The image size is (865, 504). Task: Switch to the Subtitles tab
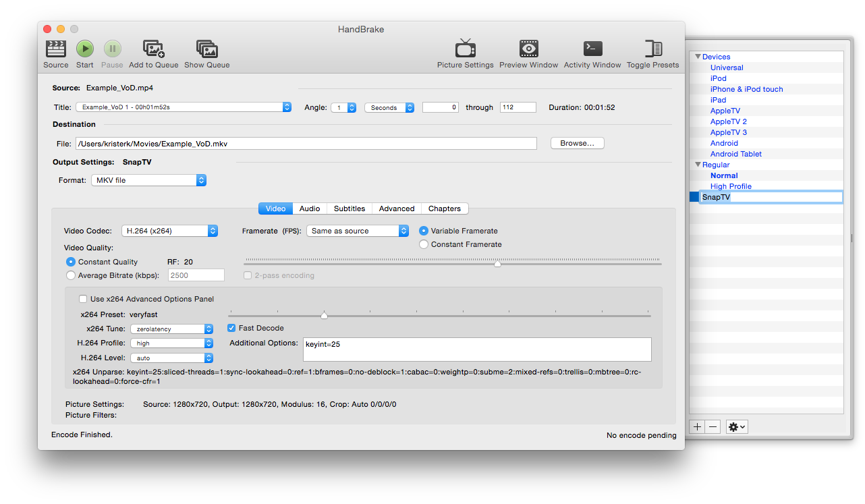pos(350,208)
